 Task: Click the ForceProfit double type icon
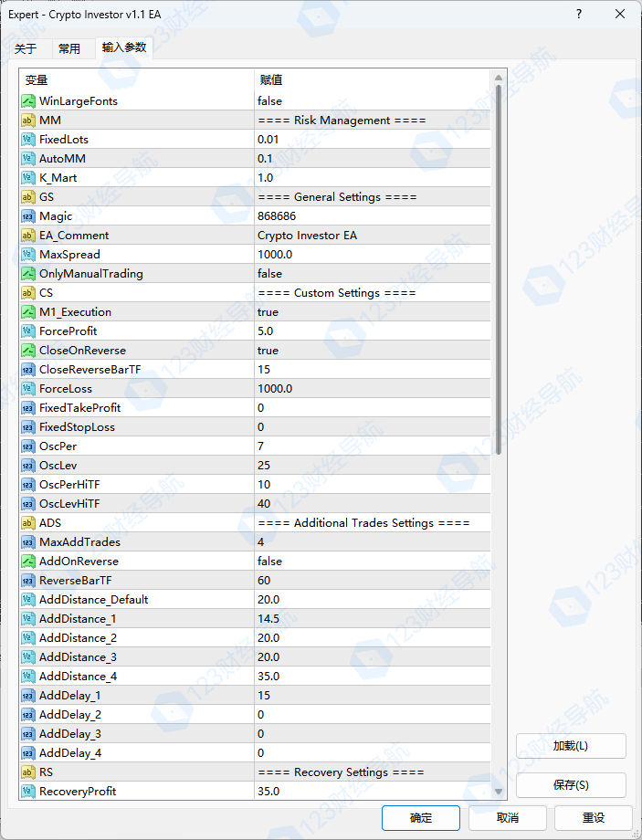point(28,331)
